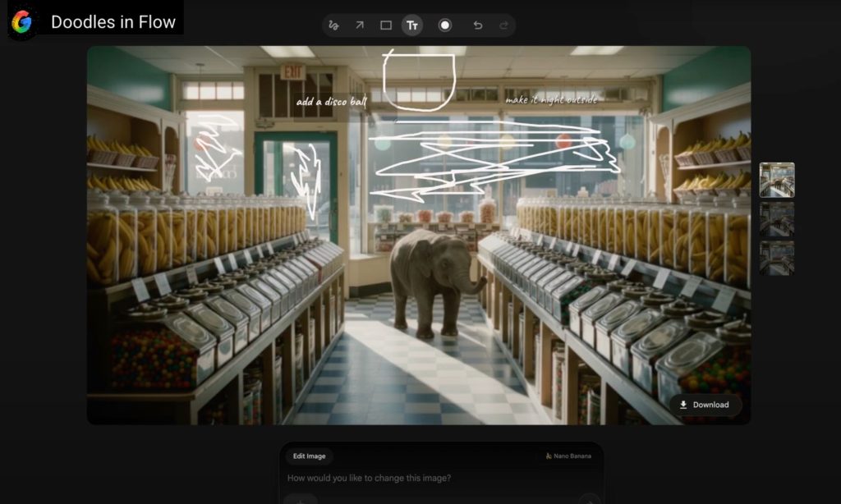The height and width of the screenshot is (504, 841).
Task: Click the Doodles in Flow title
Action: [113, 22]
